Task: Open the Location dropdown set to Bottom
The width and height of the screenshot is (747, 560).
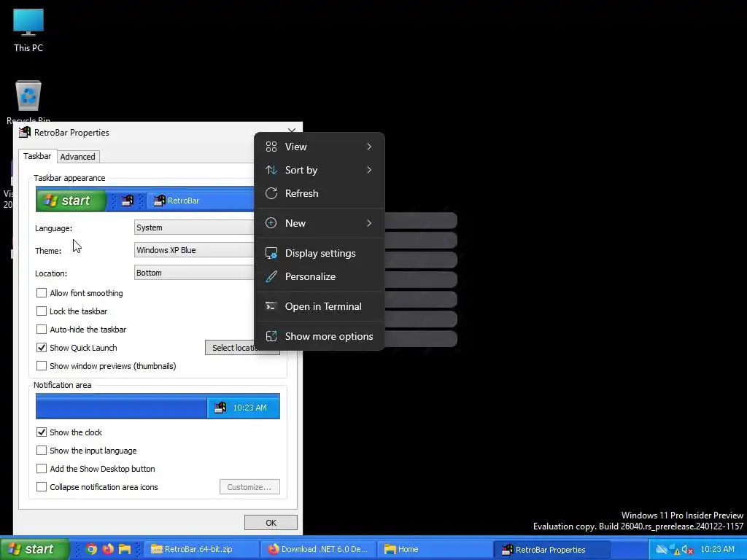Action: click(x=194, y=273)
